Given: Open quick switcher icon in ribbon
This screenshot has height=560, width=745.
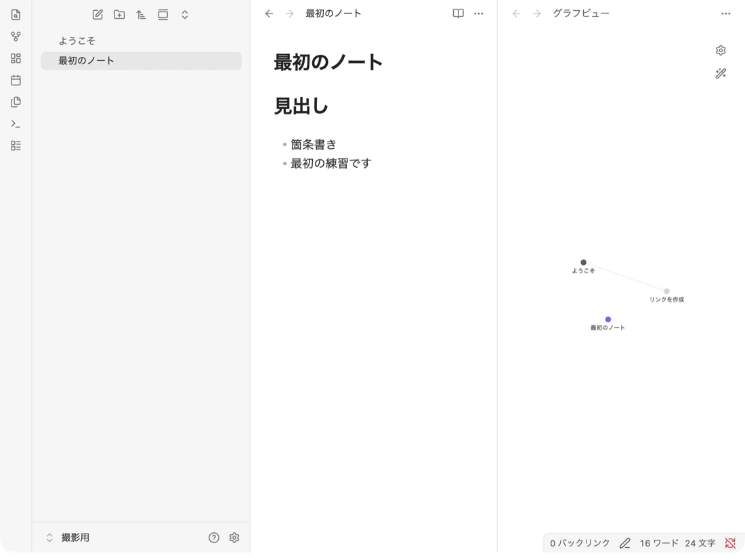Looking at the screenshot, I should (16, 15).
